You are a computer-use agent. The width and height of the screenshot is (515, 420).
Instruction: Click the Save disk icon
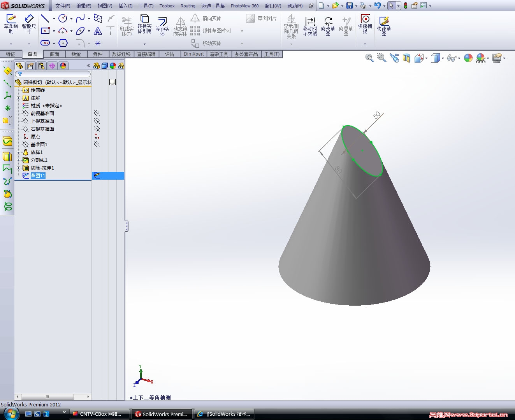(x=349, y=5)
